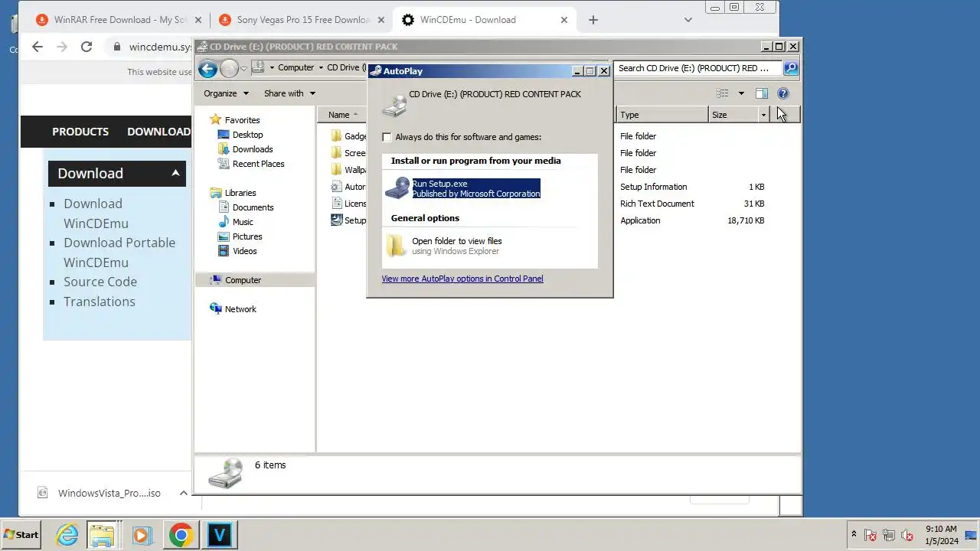Expand the Computer breadcrumb dropdown arrow
Viewport: 980px width, 551px height.
tap(321, 67)
